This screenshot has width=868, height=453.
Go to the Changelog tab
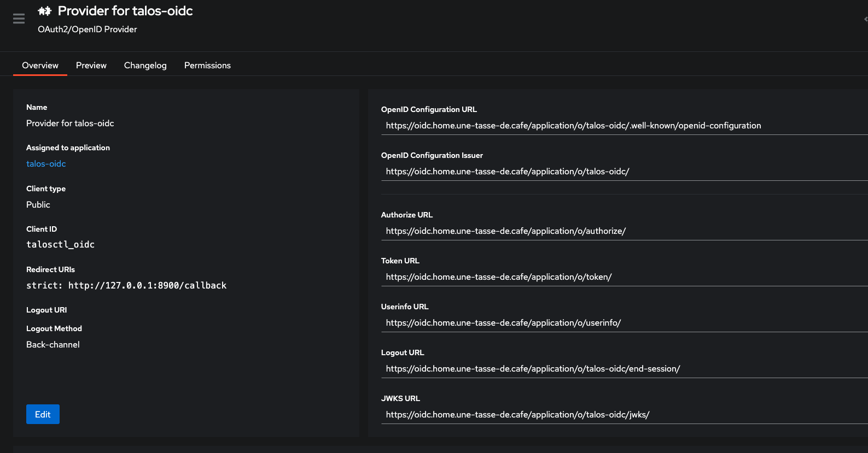[x=145, y=65]
